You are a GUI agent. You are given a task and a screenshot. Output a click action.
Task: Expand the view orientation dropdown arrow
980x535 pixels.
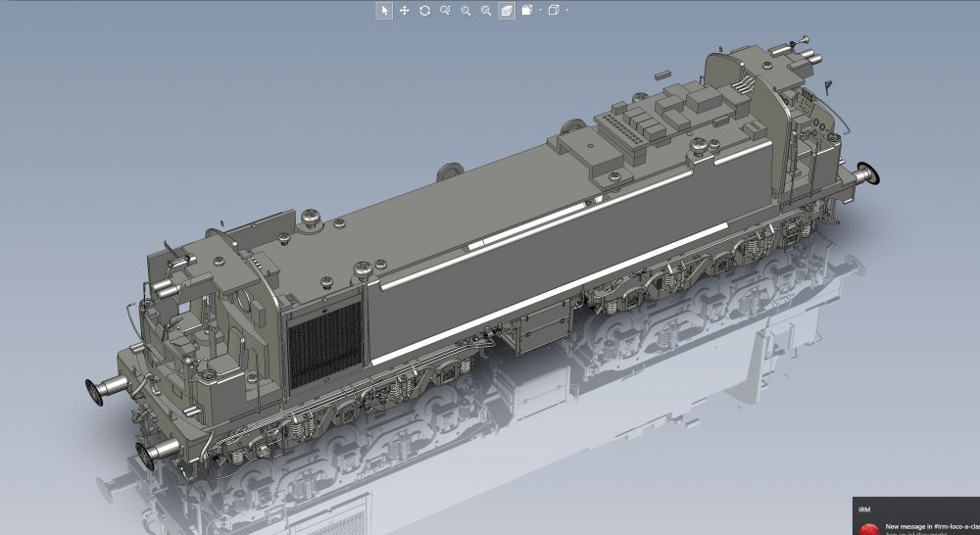[x=540, y=11]
